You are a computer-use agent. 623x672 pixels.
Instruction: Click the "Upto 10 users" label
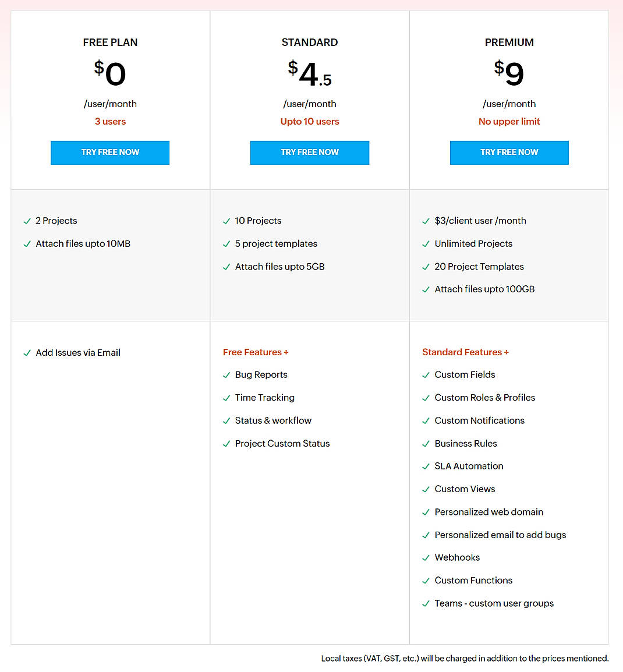pos(309,121)
